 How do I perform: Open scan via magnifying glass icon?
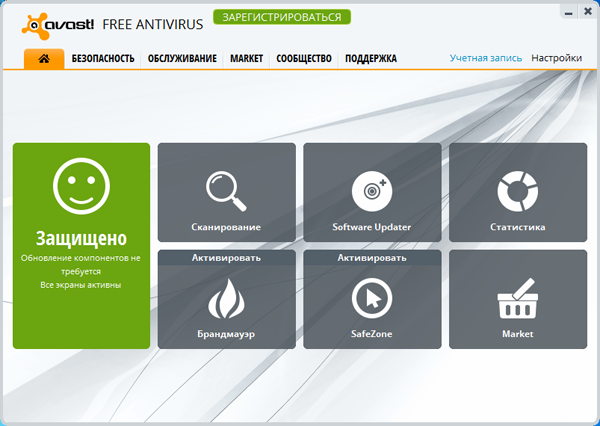pyautogui.click(x=226, y=191)
